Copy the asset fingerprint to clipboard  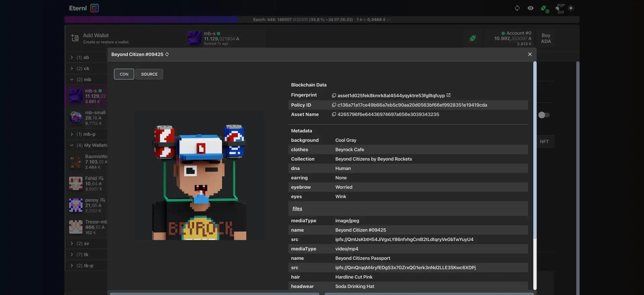pos(334,96)
